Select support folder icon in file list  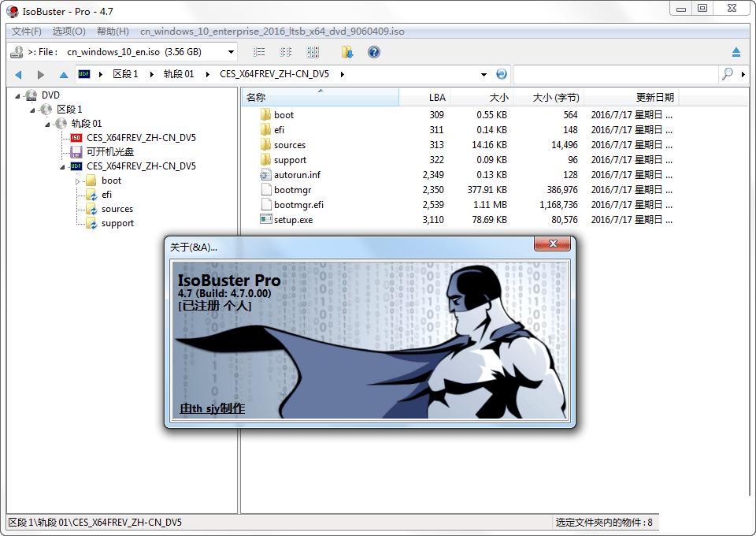tap(265, 159)
